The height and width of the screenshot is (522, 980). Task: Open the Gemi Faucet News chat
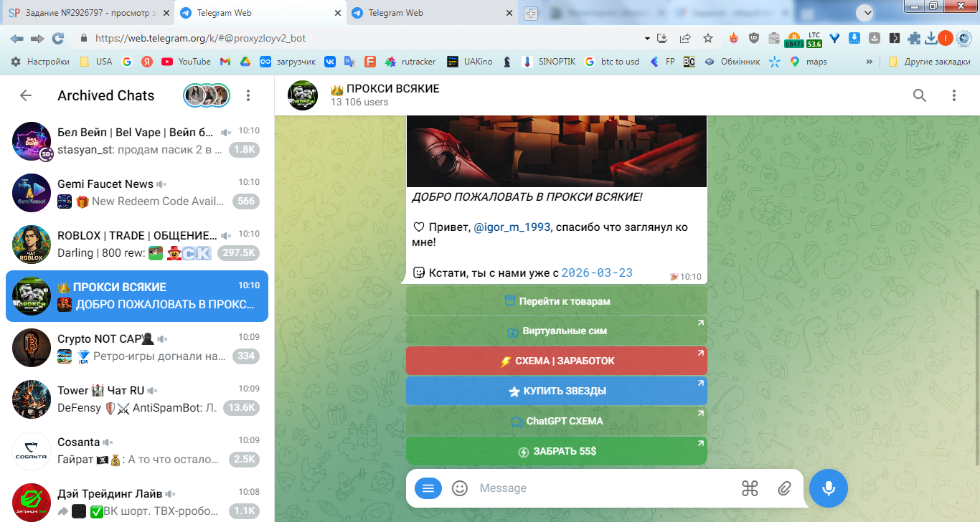click(137, 193)
